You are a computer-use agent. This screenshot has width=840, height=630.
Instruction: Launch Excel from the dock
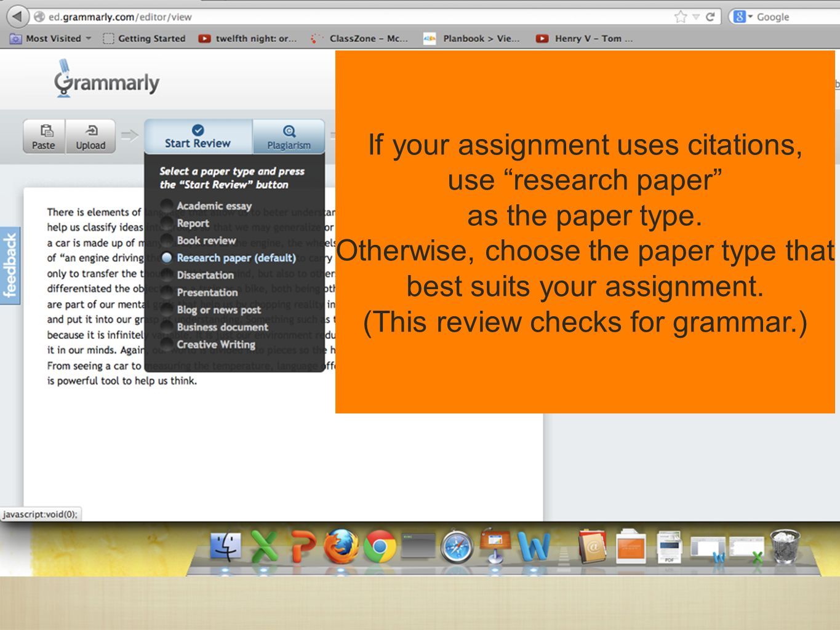tap(265, 546)
